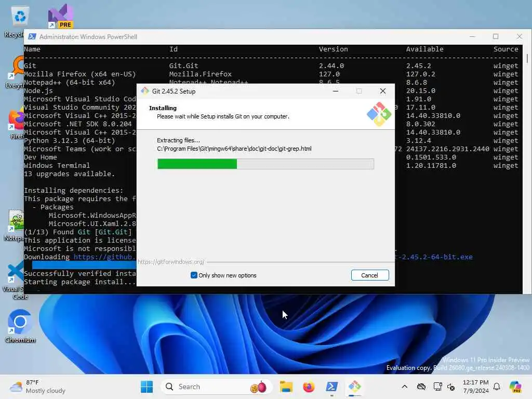This screenshot has width=532, height=399.
Task: Open the Chromium desktop shortcut
Action: 20,326
